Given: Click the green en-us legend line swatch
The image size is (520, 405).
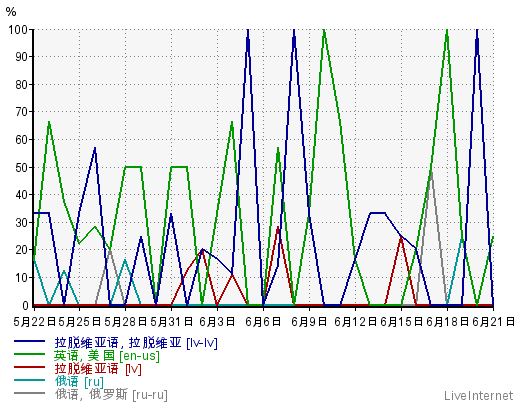Looking at the screenshot, I should (29, 354).
